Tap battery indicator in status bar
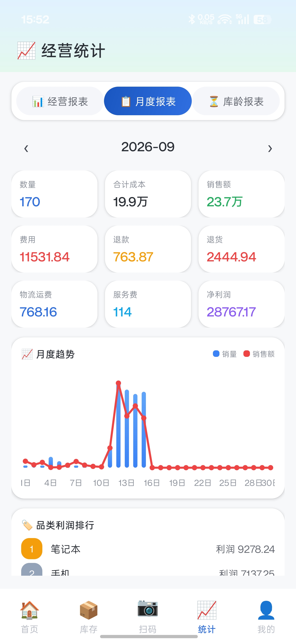 (x=262, y=20)
